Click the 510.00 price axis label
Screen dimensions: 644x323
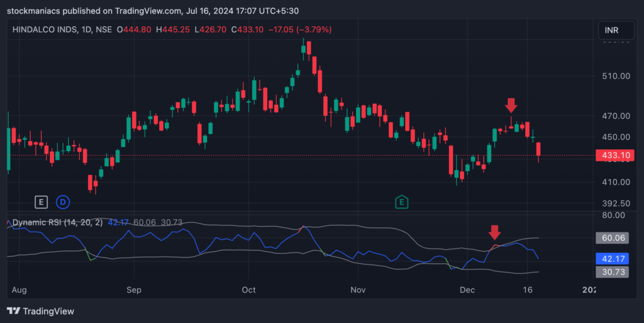(x=616, y=76)
